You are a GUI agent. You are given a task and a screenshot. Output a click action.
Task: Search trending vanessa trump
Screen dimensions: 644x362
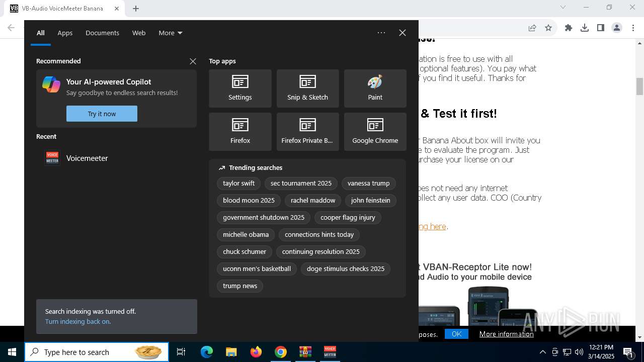click(x=368, y=183)
